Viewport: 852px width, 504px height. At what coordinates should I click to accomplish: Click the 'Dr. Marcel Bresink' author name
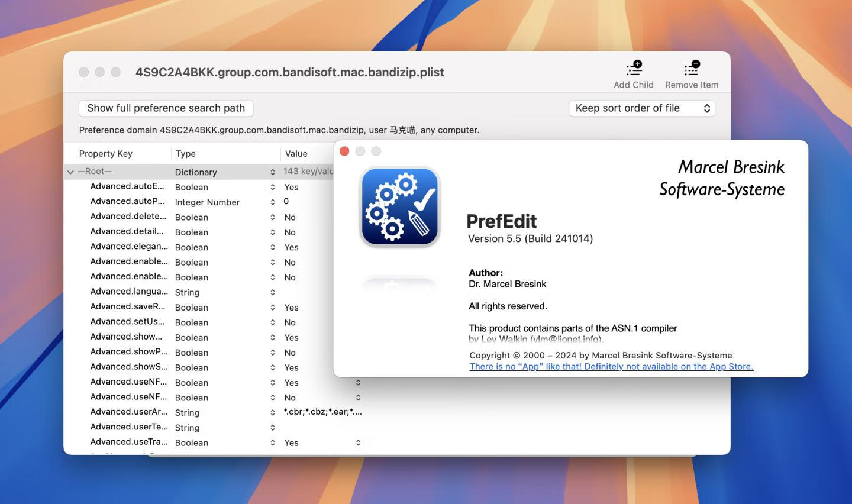(x=508, y=284)
